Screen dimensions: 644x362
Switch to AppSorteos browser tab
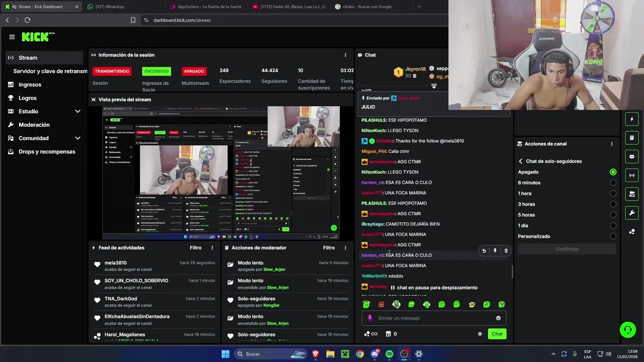click(x=206, y=7)
